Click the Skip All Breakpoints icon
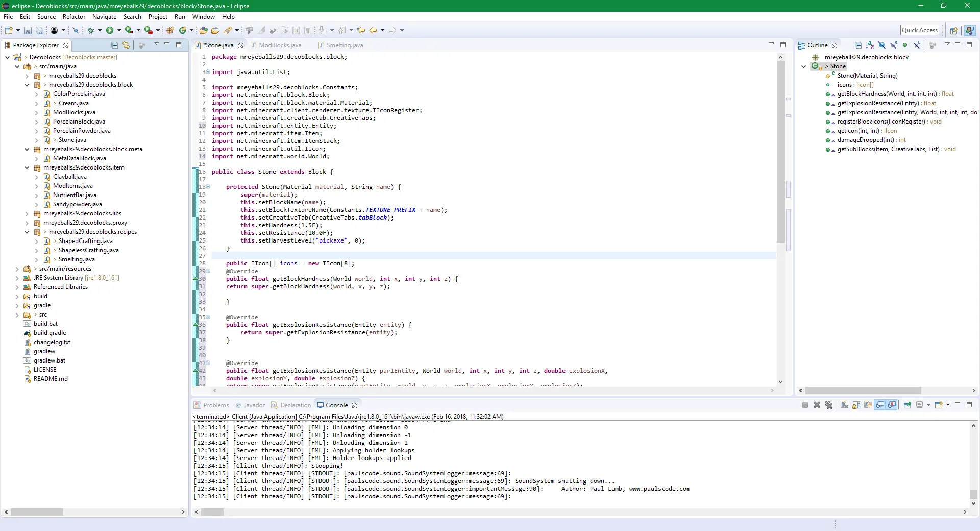This screenshot has height=531, width=980. [76, 31]
